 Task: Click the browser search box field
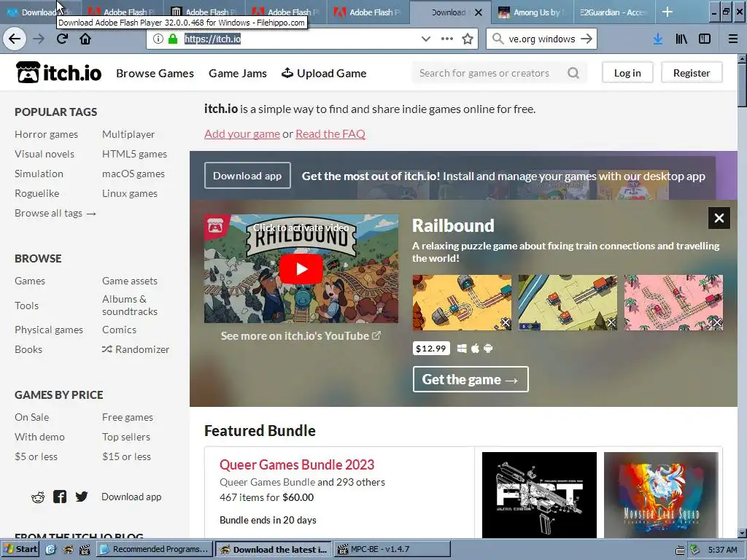pyautogui.click(x=542, y=39)
